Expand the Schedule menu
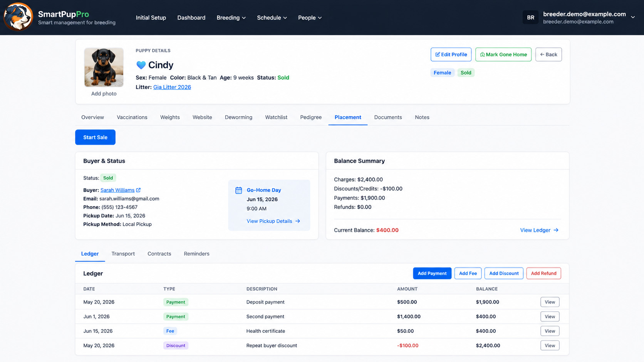The height and width of the screenshot is (362, 644). tap(272, 18)
